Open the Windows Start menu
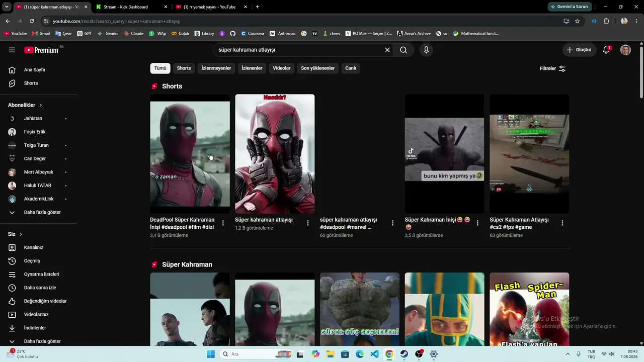The image size is (644, 362). coord(211,354)
